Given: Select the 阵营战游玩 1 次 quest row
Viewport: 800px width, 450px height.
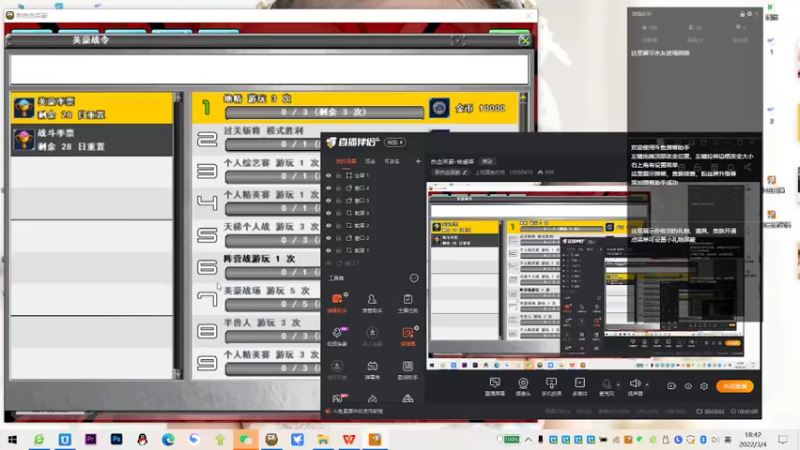Looking at the screenshot, I should point(257,266).
